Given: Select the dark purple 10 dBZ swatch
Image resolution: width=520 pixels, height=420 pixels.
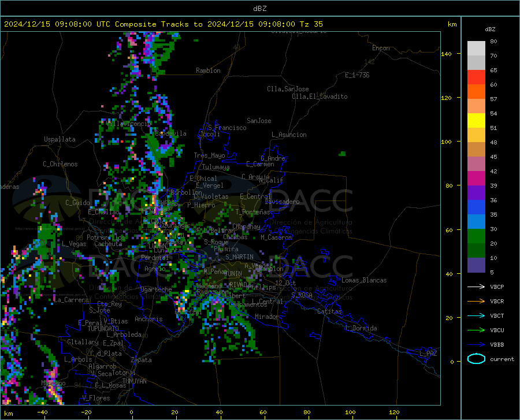Looking at the screenshot, I should [476, 265].
